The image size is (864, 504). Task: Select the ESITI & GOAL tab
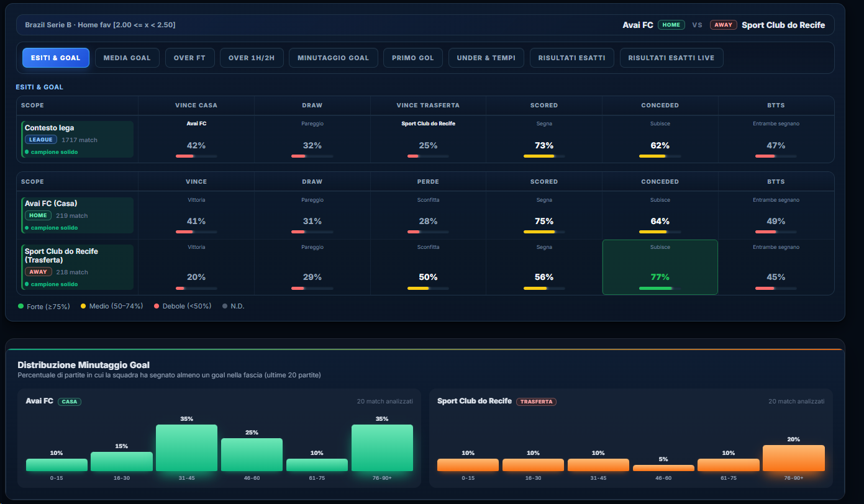56,58
